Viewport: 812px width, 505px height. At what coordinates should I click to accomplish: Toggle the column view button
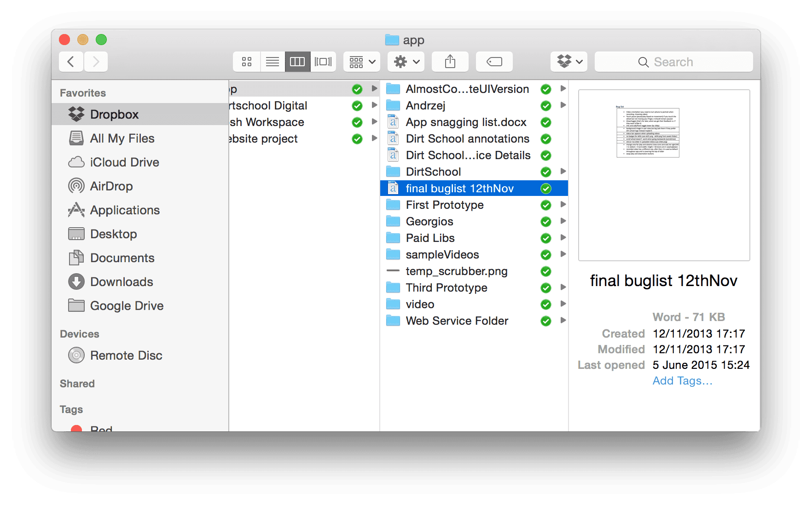297,62
